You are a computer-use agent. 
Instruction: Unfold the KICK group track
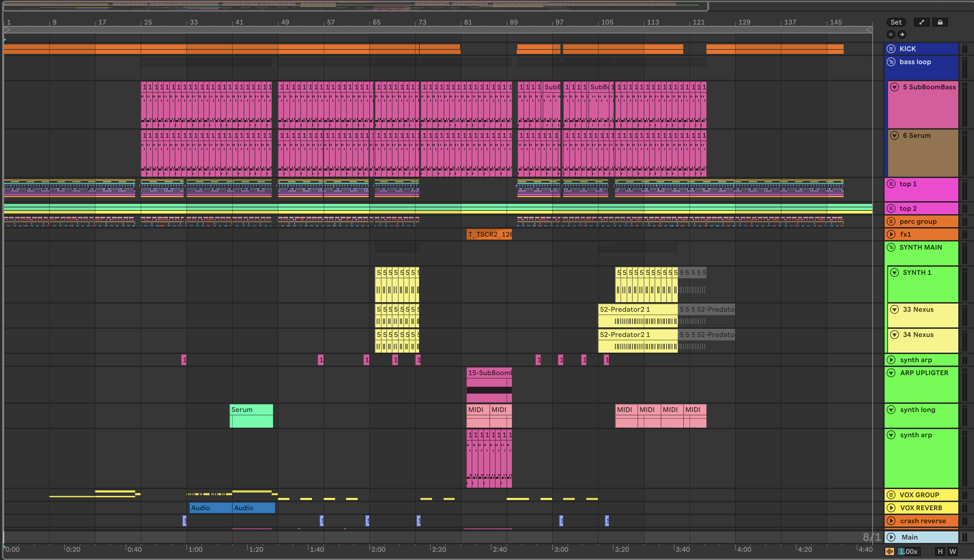[x=891, y=49]
